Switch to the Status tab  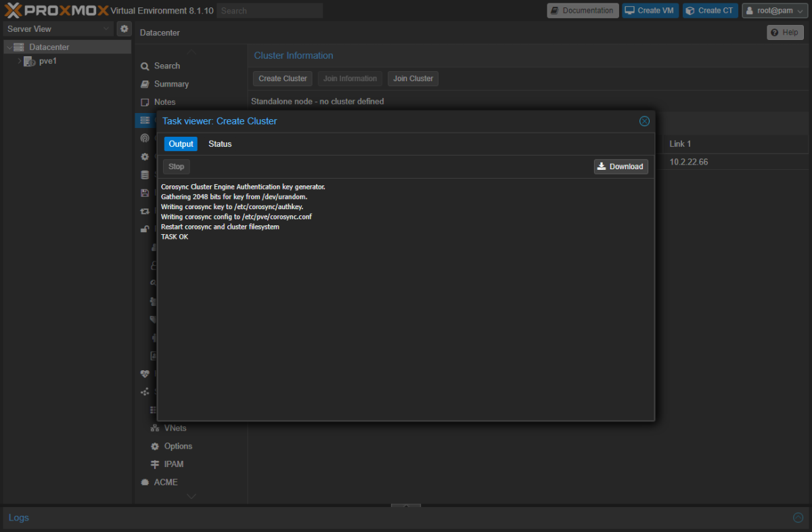[x=220, y=144]
